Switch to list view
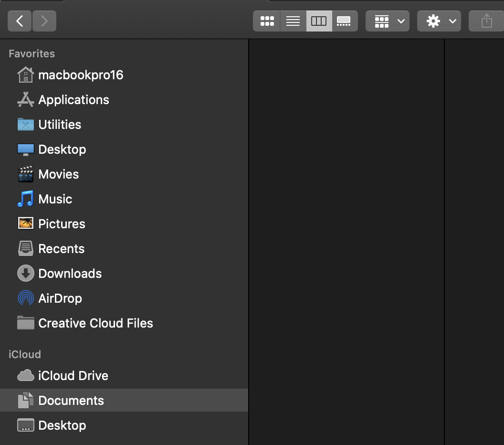 pyautogui.click(x=293, y=21)
